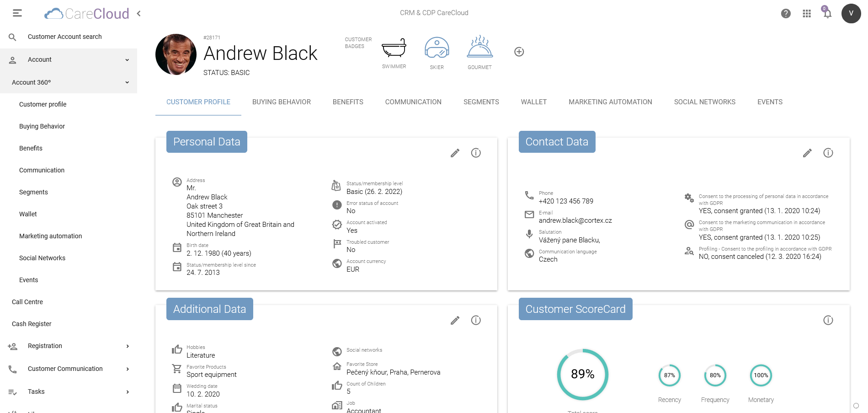Screen dimensions: 868x413
Task: Show Customer ScoreCard info
Action: tap(828, 321)
